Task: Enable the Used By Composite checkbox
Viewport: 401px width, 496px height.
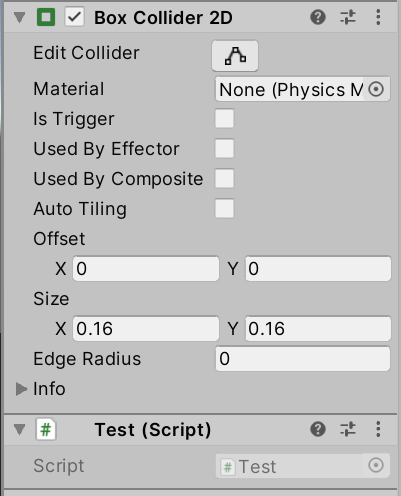Action: coord(224,179)
